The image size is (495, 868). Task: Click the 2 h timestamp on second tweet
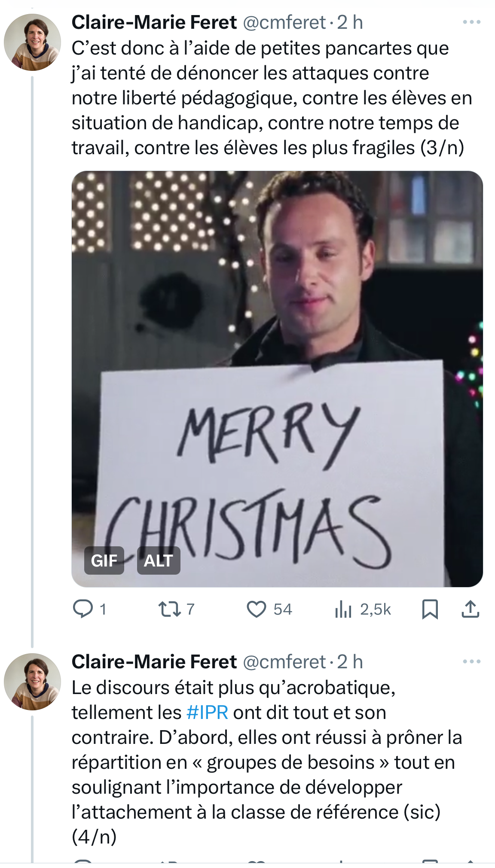click(x=350, y=662)
